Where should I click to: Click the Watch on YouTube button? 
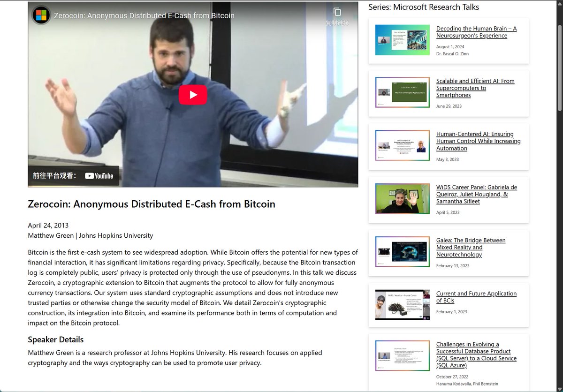(x=73, y=176)
